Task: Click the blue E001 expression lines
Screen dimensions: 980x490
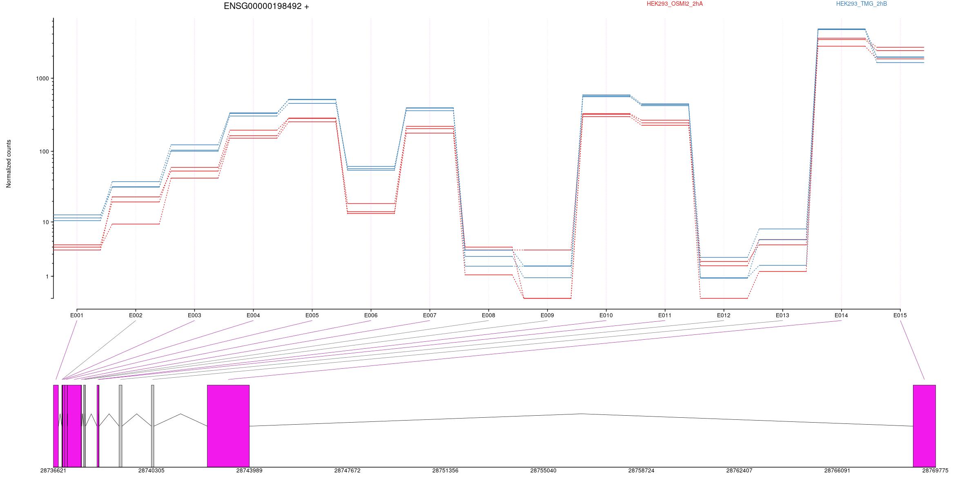Action: [x=77, y=218]
